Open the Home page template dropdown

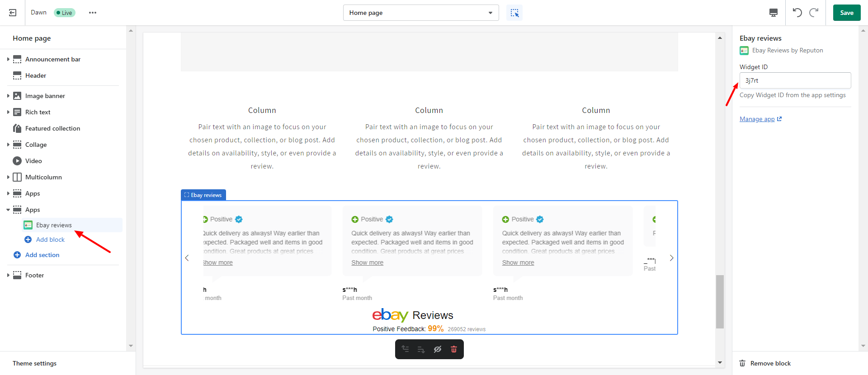pyautogui.click(x=421, y=13)
